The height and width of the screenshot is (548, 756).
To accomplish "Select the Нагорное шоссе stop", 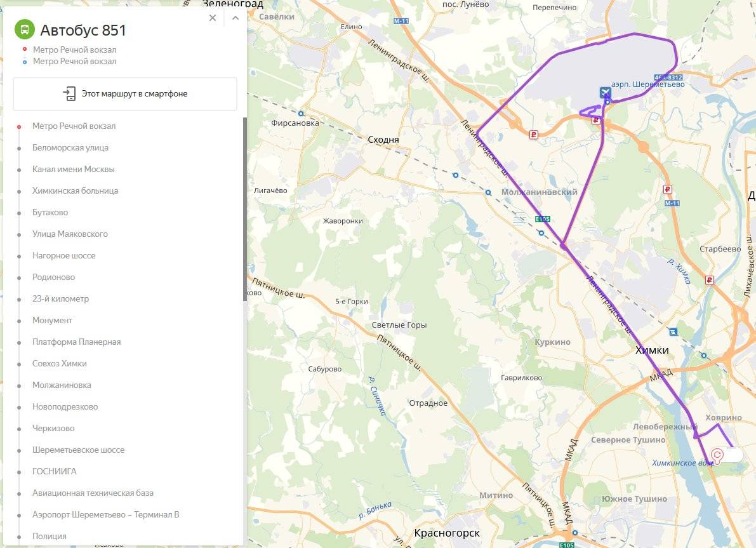I will [x=63, y=256].
